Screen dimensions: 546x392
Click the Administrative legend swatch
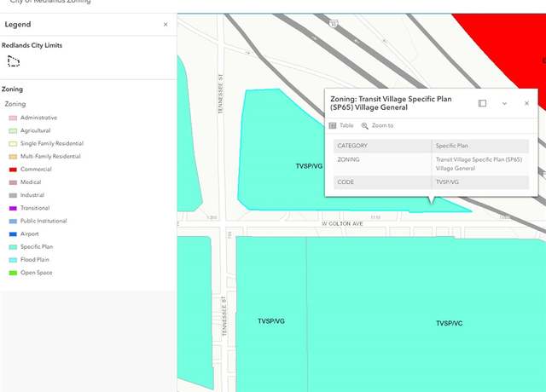tap(13, 118)
